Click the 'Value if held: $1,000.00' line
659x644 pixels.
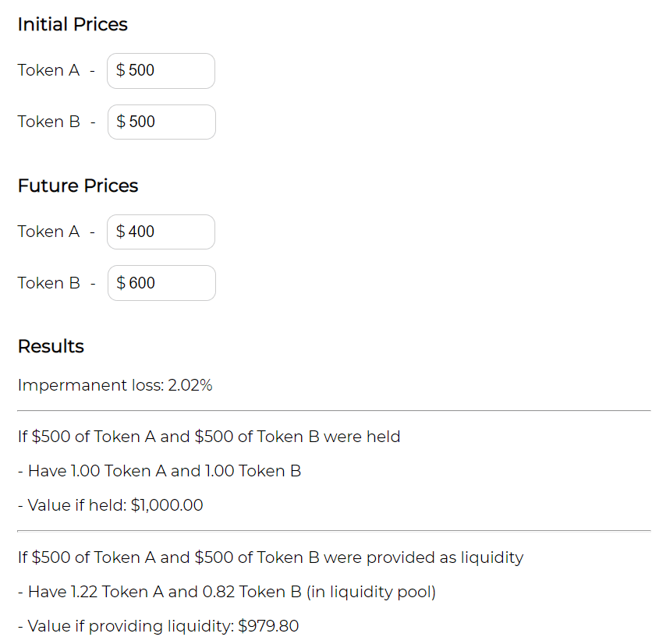pyautogui.click(x=110, y=505)
